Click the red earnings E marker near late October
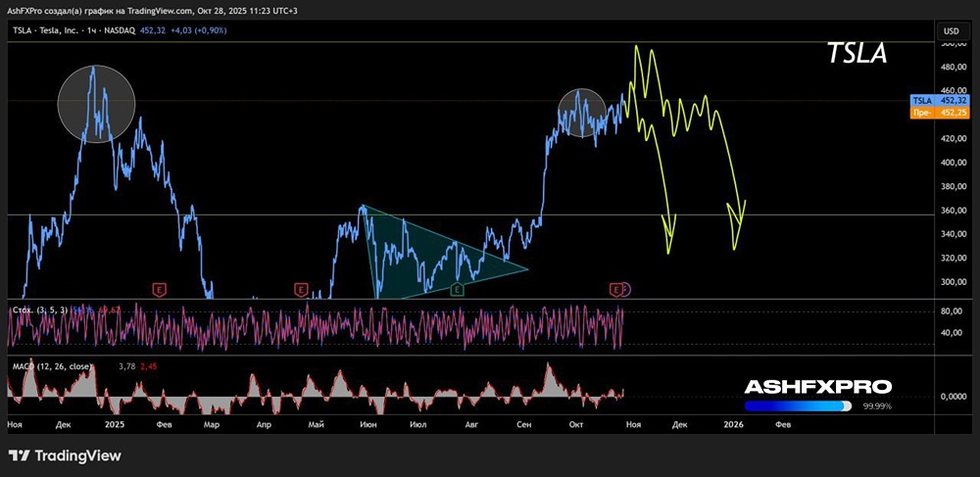This screenshot has height=477, width=980. click(615, 289)
